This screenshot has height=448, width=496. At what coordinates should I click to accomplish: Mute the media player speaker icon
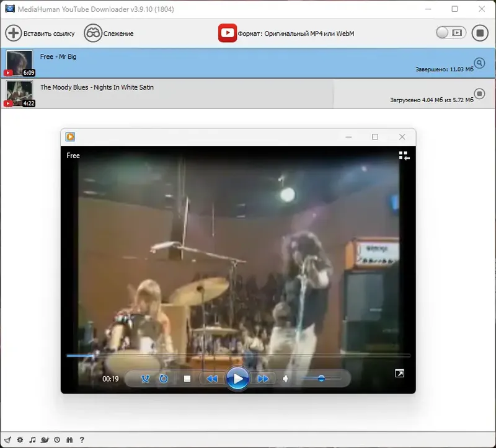point(285,379)
